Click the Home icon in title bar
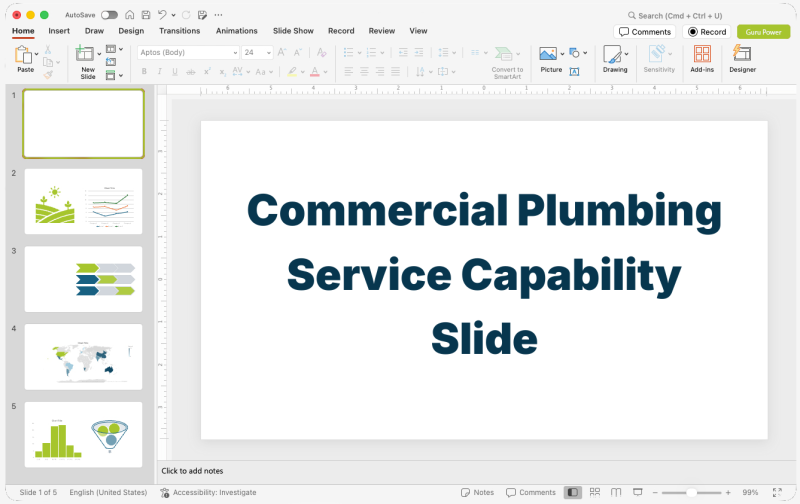800x504 pixels. [x=130, y=15]
